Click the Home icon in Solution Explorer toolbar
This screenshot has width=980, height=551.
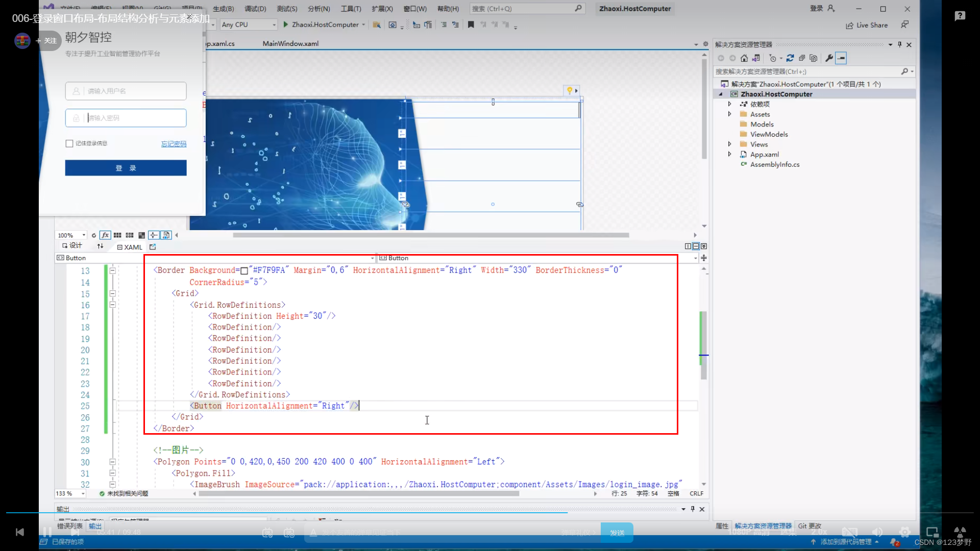click(744, 58)
